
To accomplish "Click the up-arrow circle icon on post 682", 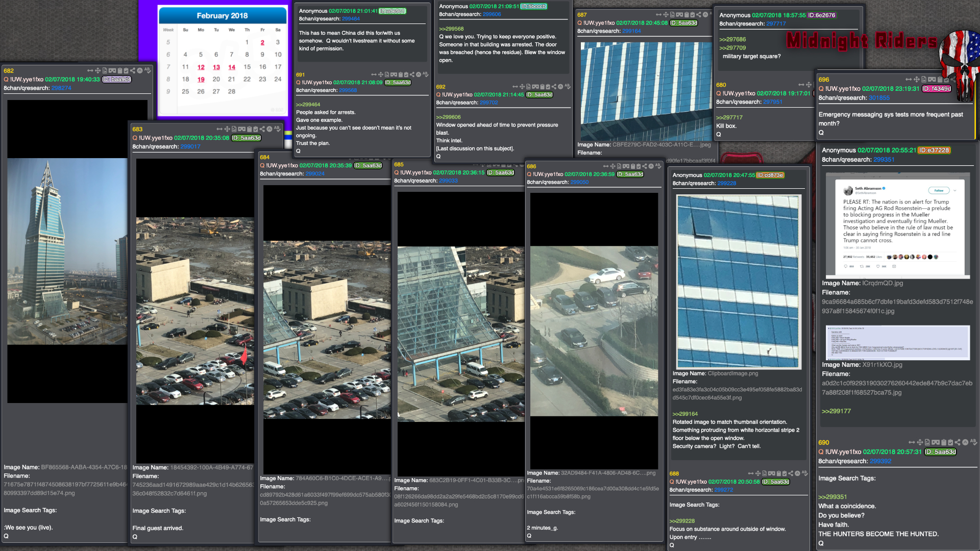I will [140, 70].
